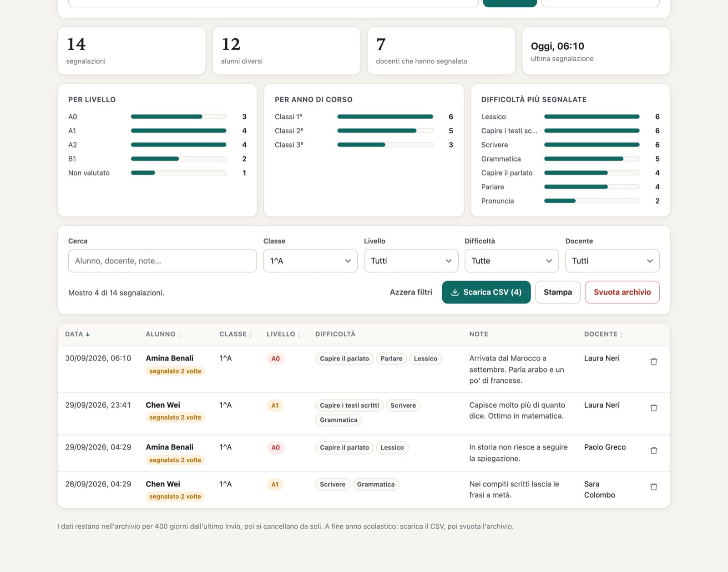Image resolution: width=728 pixels, height=572 pixels.
Task: Click the Lessico tag in the 29/09/2026, 04:29 row
Action: 392,448
